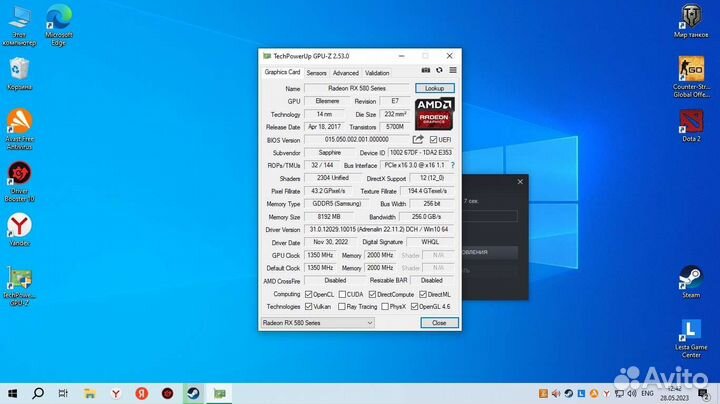Select the Yandex browser desktop icon
The width and height of the screenshot is (720, 404).
(19, 230)
